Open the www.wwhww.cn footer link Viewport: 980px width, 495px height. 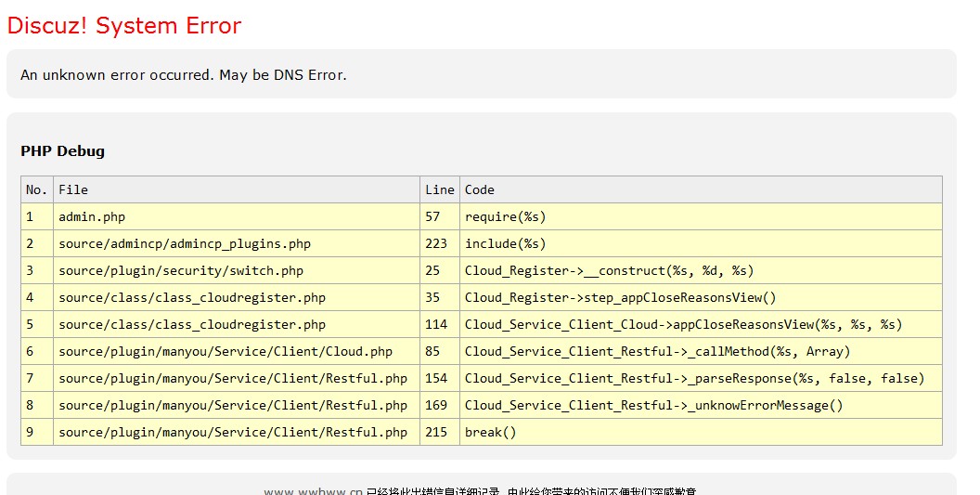(313, 491)
